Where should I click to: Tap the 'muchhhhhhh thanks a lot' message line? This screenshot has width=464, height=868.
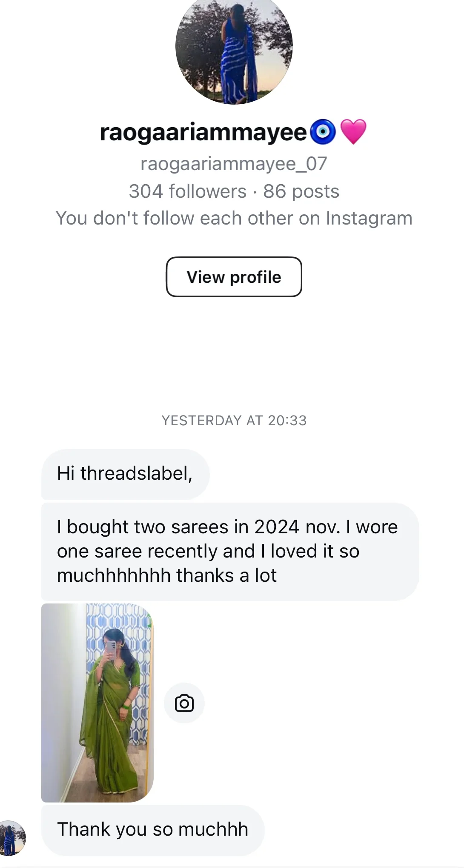coord(167,575)
